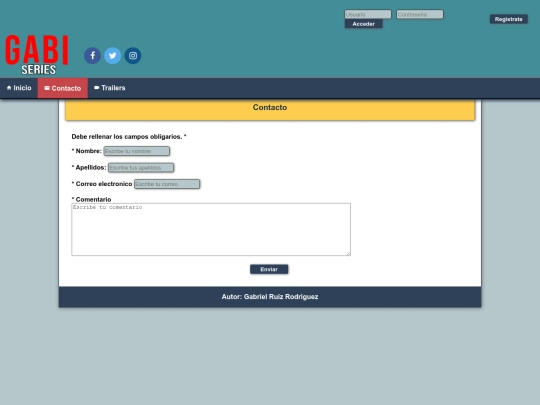
Task: Open the Twitter social icon
Action: tap(113, 55)
